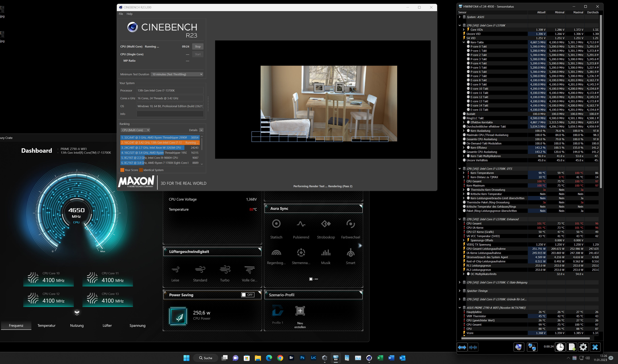The height and width of the screenshot is (364, 618).
Task: Collapse Kern-Takte tree node
Action: coord(464,42)
